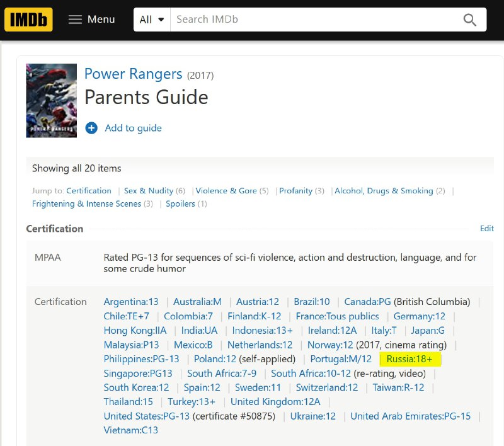The height and width of the screenshot is (446, 504).
Task: Jump to Alcohol, Drugs & Smoking
Action: point(384,191)
